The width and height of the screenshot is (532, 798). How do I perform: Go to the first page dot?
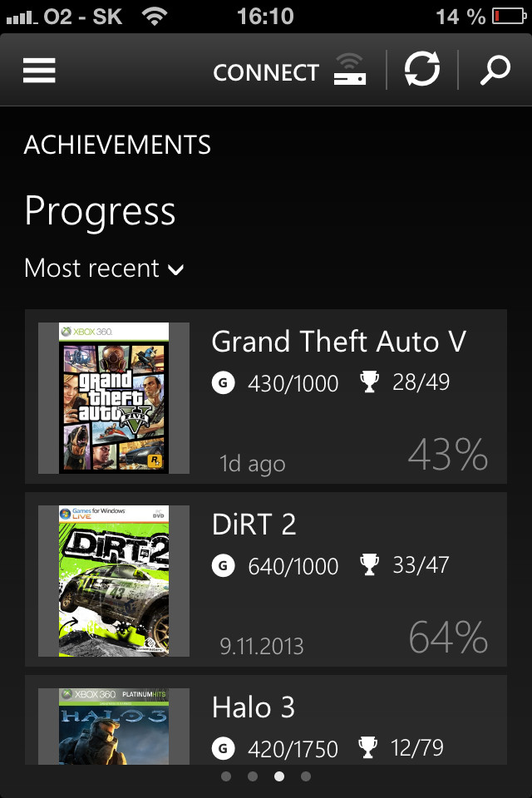pos(226,776)
